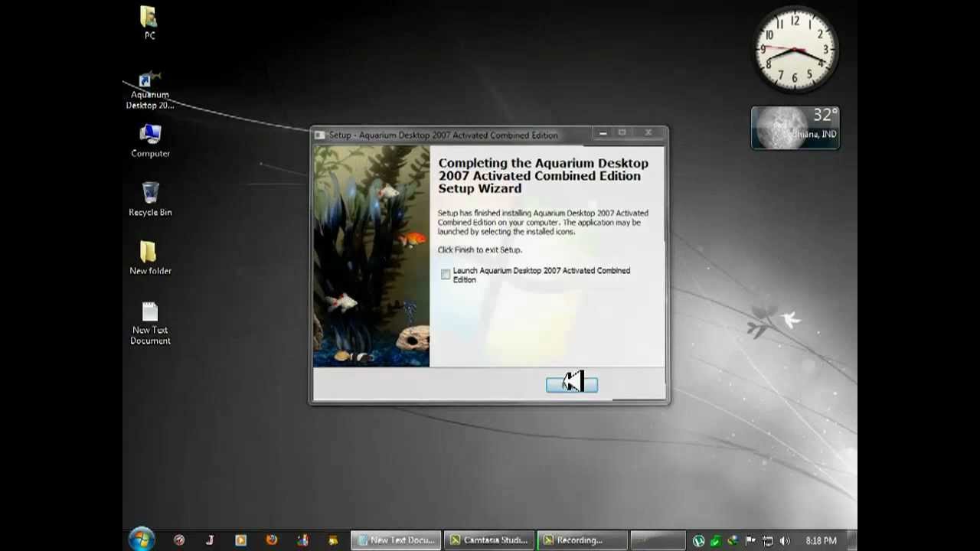Open the orange media player quick launch icon
Viewport: 980px width, 551px height.
(x=240, y=540)
